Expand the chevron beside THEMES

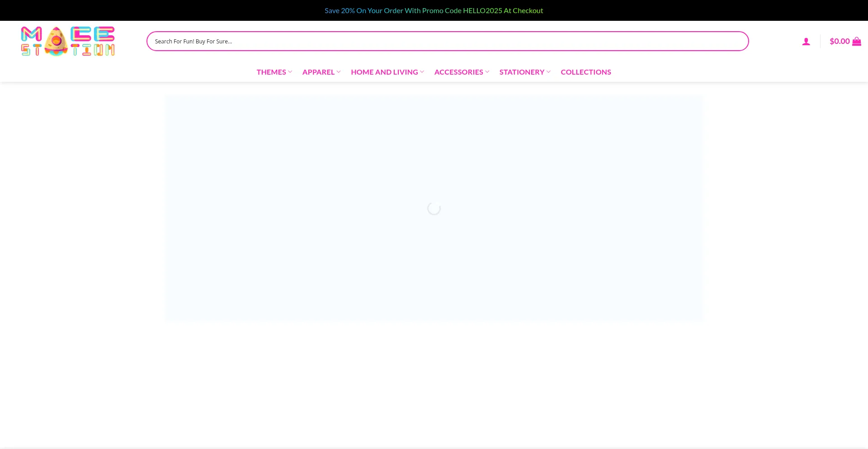click(x=290, y=72)
